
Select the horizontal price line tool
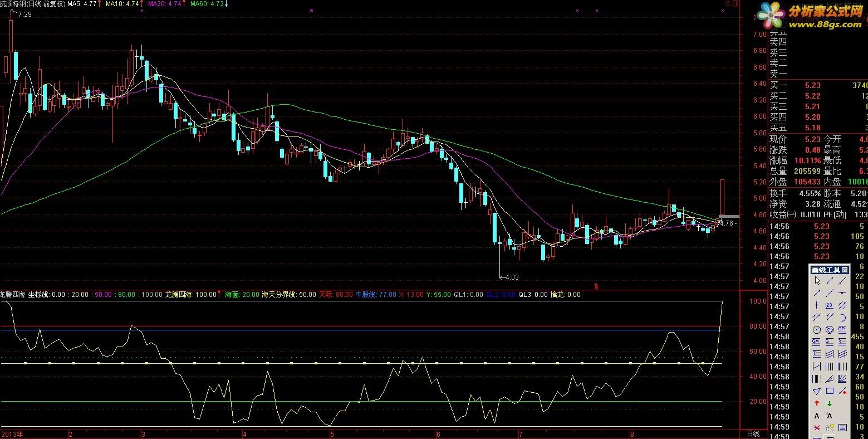[x=842, y=292]
